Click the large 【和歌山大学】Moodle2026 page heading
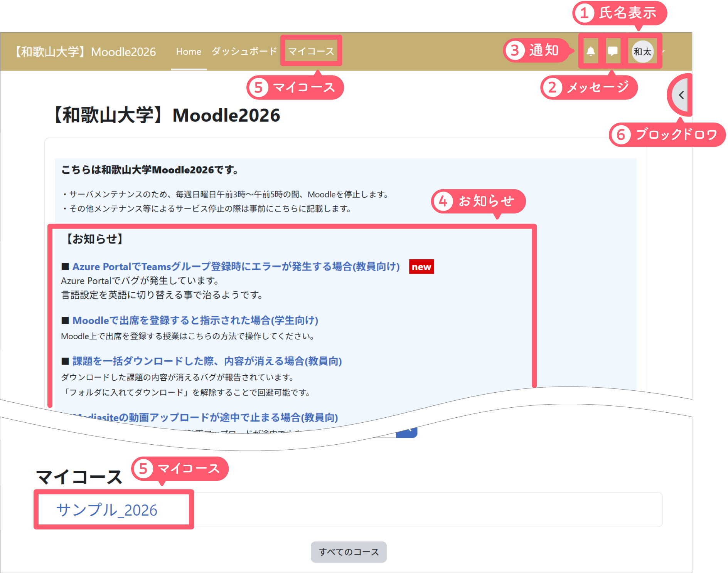This screenshot has width=728, height=573. pyautogui.click(x=166, y=115)
